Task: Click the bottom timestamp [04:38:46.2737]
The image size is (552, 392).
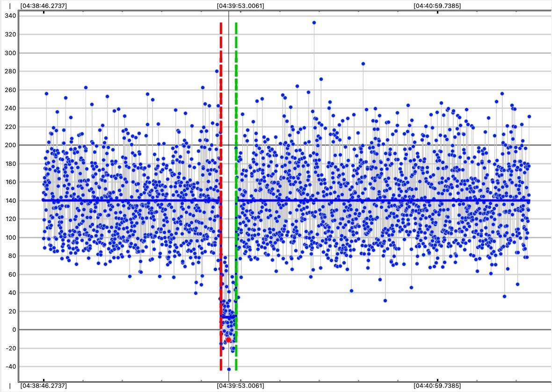Action: [44, 385]
